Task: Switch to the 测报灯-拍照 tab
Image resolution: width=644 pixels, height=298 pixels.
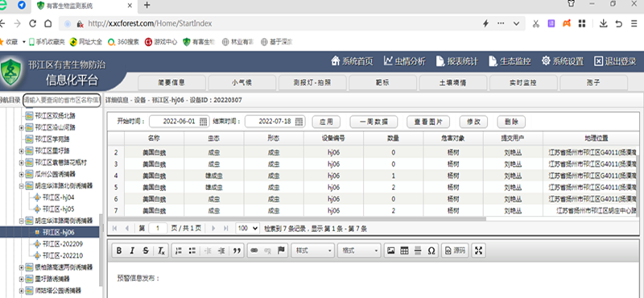Action: pyautogui.click(x=312, y=83)
